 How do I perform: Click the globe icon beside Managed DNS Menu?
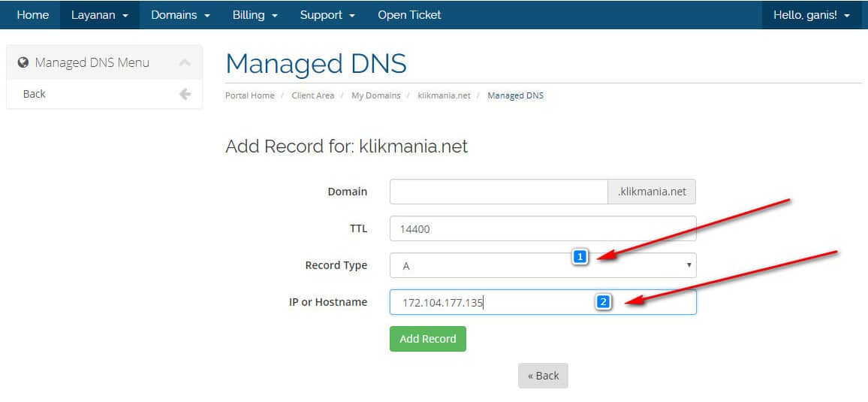pos(23,62)
